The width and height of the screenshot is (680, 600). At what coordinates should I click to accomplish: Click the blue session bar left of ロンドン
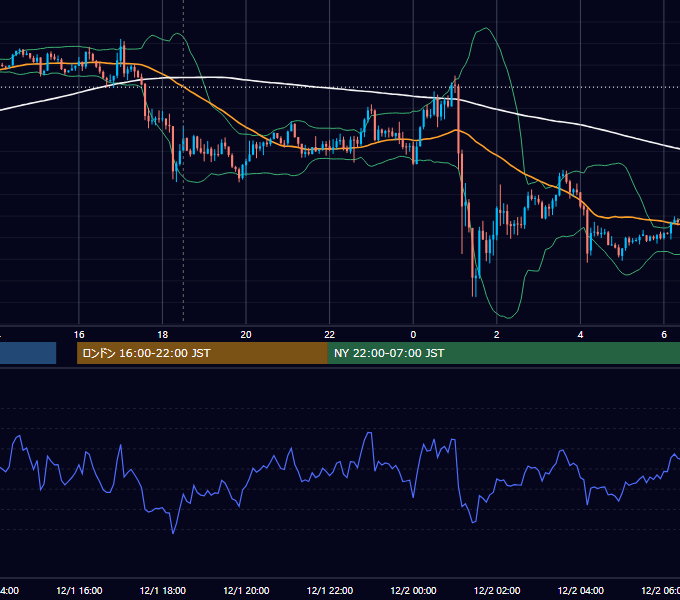[28, 353]
